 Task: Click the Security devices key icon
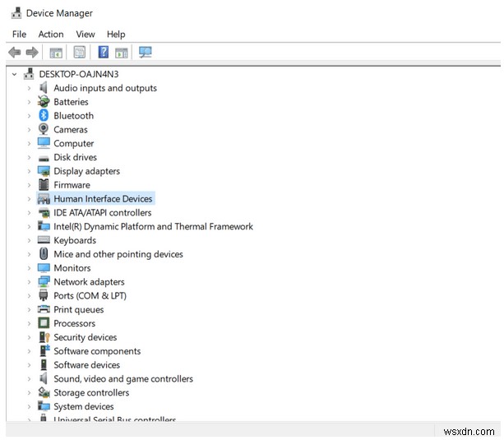(44, 336)
